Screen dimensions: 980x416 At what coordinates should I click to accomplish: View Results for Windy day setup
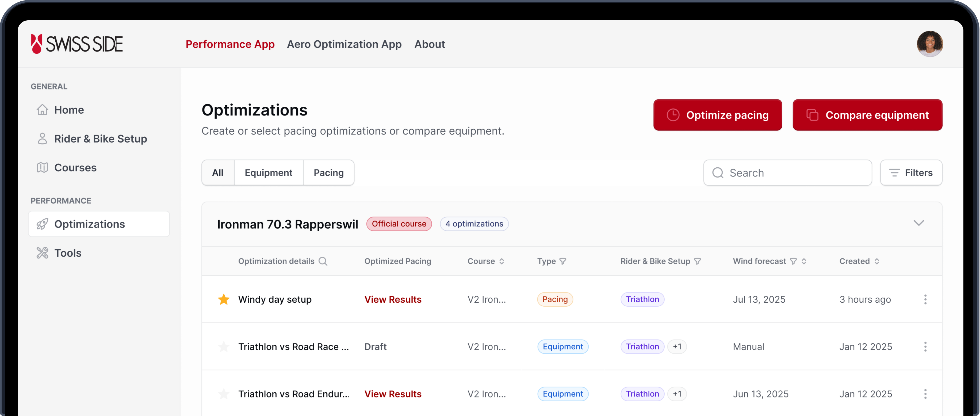click(x=393, y=299)
